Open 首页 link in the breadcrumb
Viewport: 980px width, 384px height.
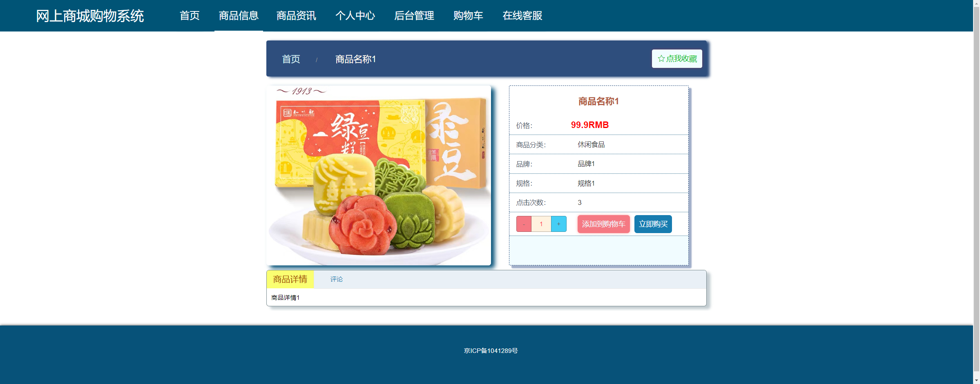click(290, 59)
